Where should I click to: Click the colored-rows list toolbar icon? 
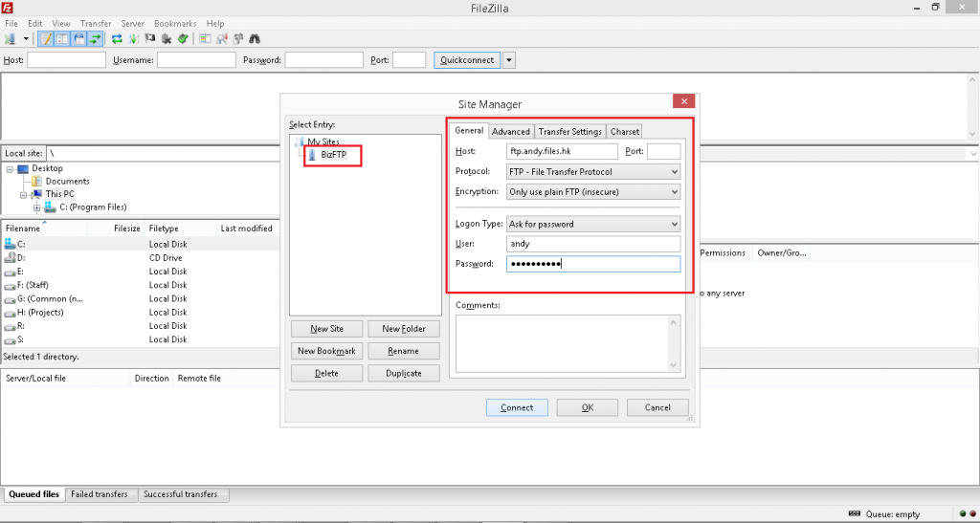(x=205, y=38)
